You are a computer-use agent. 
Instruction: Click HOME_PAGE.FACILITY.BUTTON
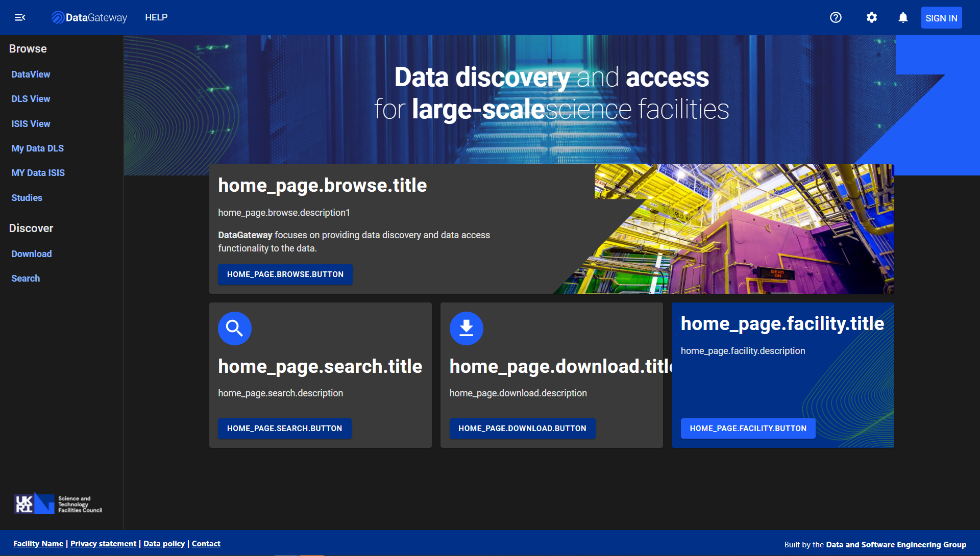748,428
